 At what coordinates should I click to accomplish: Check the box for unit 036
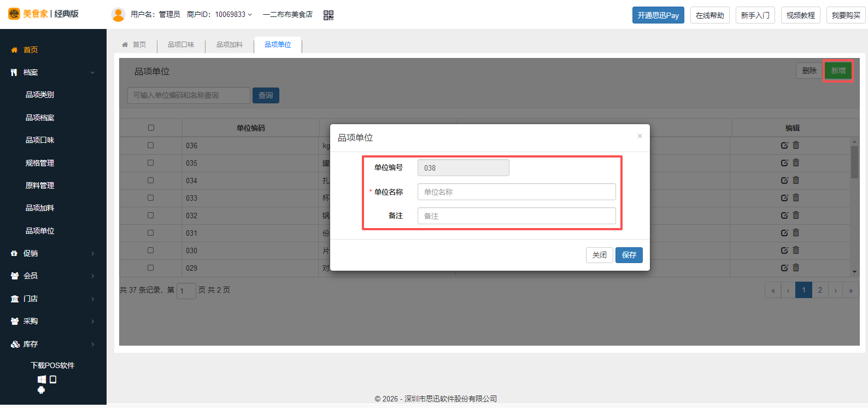[151, 145]
